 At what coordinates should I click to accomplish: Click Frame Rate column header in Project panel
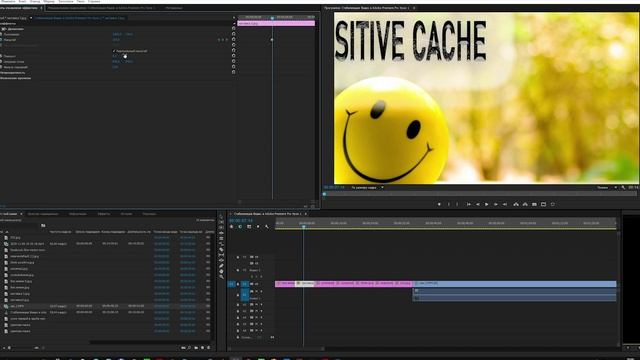(x=60, y=231)
